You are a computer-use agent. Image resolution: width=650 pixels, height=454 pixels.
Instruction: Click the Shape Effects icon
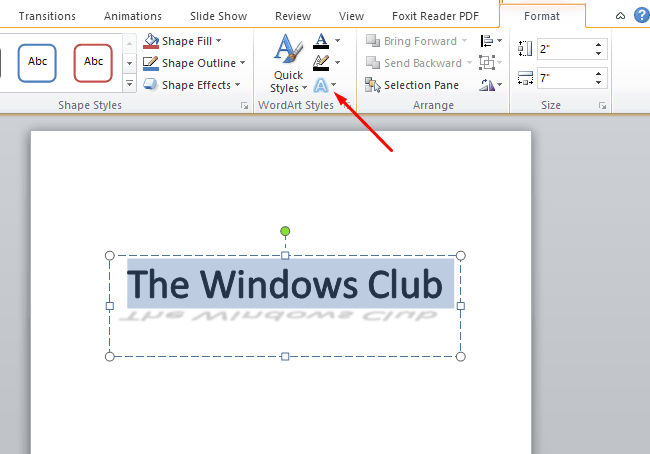(150, 85)
